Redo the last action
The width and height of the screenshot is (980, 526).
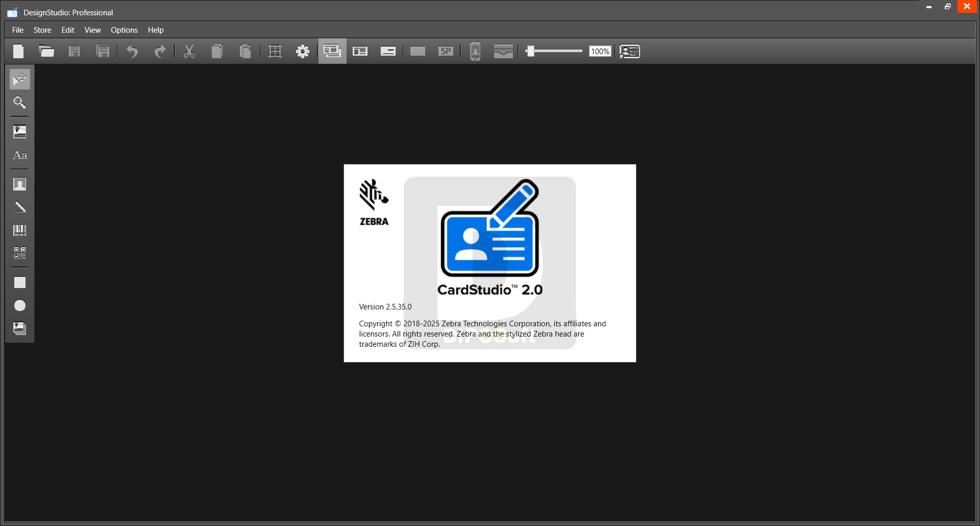click(160, 51)
